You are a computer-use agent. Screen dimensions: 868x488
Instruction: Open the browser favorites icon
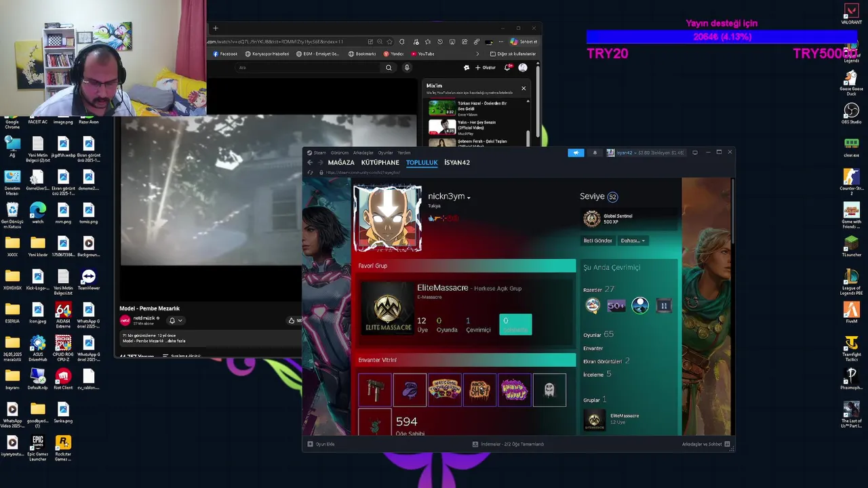[x=428, y=41]
